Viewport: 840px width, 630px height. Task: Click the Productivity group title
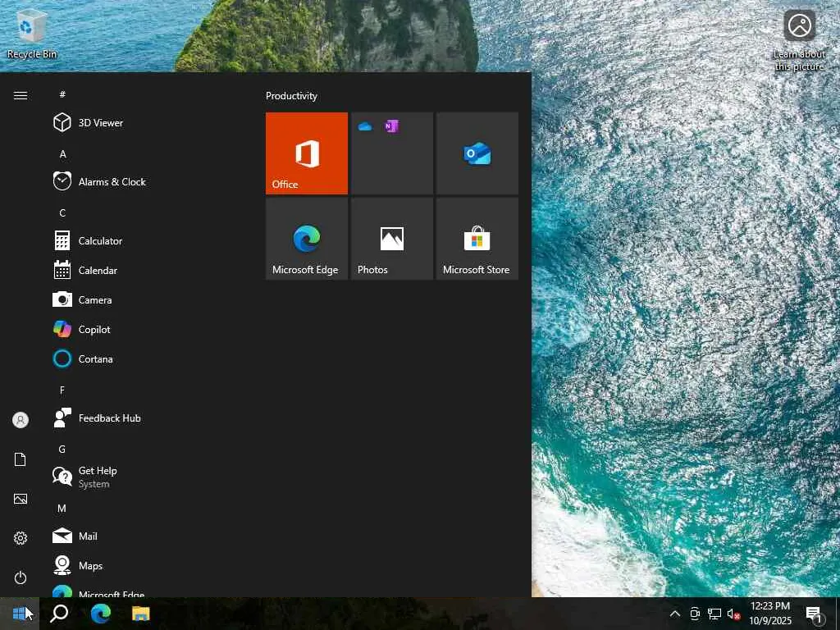pos(291,96)
